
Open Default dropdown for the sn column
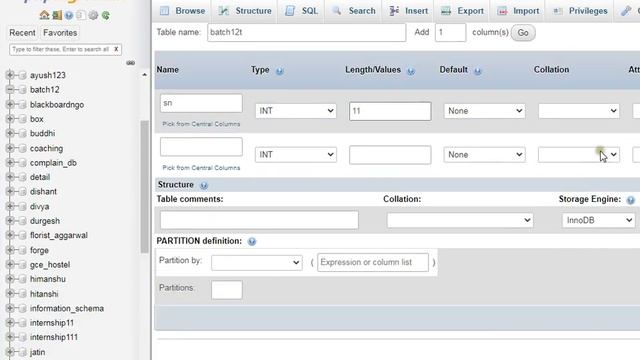(484, 111)
